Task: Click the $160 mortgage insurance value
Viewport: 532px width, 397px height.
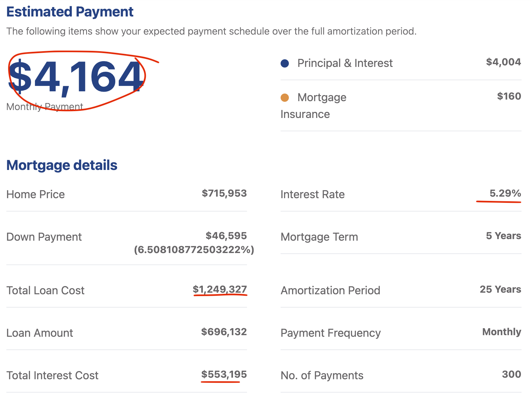Action: click(x=509, y=96)
